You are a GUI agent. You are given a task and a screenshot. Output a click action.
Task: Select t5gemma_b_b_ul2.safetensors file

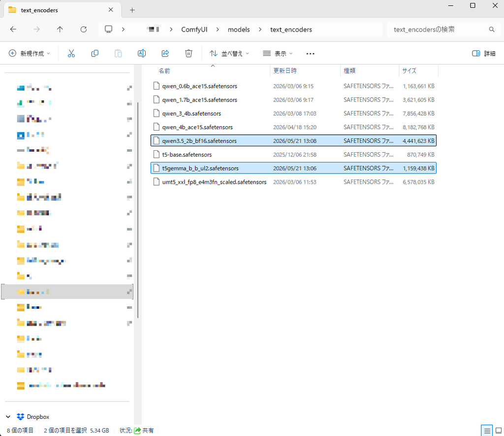pyautogui.click(x=293, y=168)
